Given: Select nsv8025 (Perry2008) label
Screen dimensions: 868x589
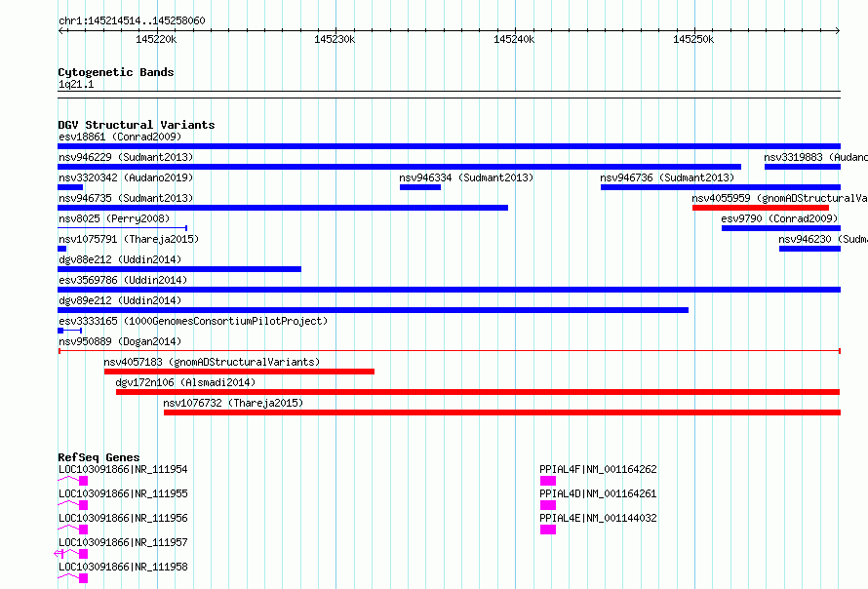Looking at the screenshot, I should click(x=114, y=218).
